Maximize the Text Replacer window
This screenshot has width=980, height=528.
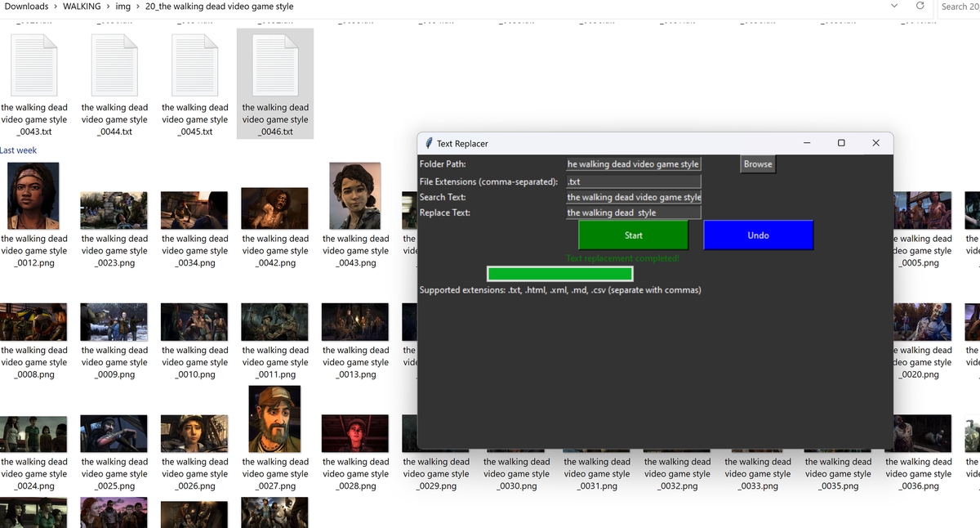coord(841,143)
